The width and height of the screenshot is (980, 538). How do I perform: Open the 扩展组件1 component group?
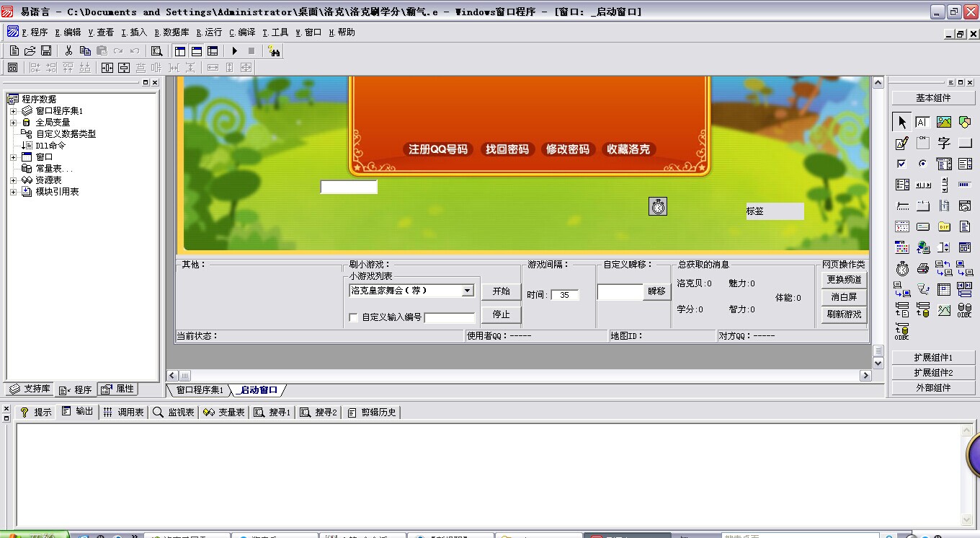[933, 358]
